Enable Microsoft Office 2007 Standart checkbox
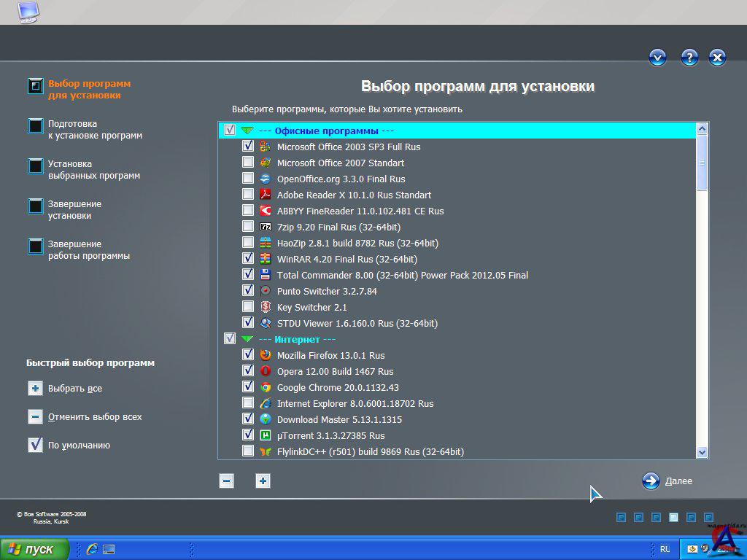747x560 pixels. pyautogui.click(x=248, y=163)
